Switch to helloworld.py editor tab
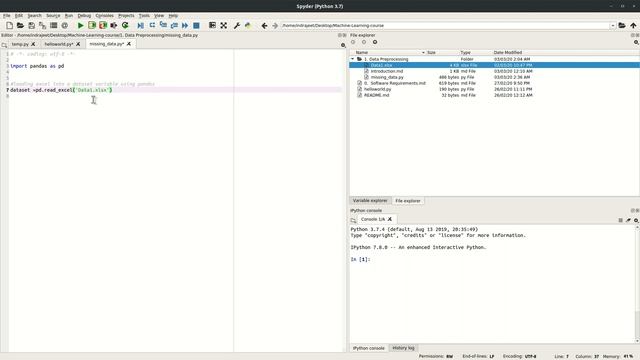The width and height of the screenshot is (640, 360). (59, 44)
